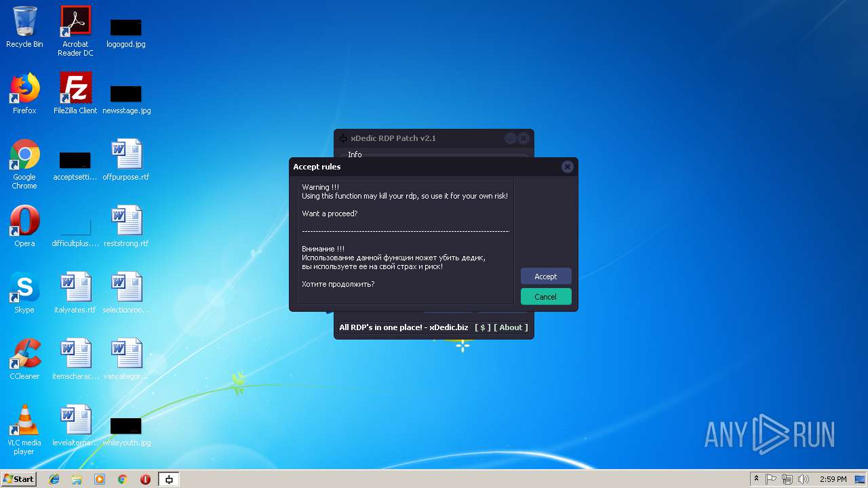Select the offpurpose.rtf document
Viewport: 868px width, 488px height.
126,161
